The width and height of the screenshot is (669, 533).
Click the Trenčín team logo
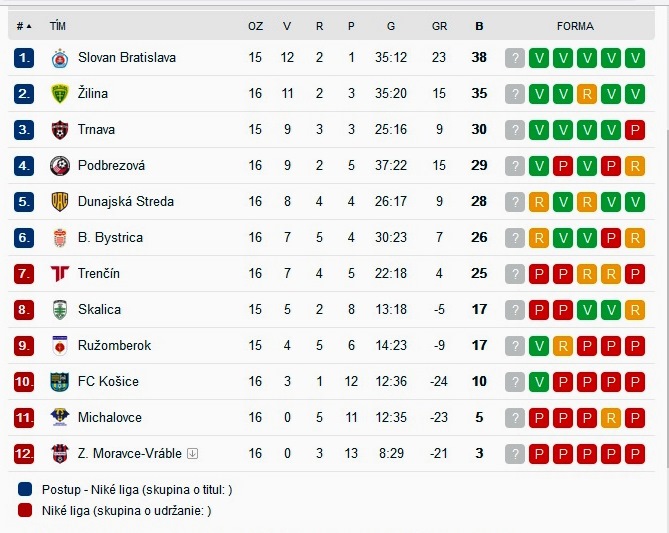coord(60,274)
